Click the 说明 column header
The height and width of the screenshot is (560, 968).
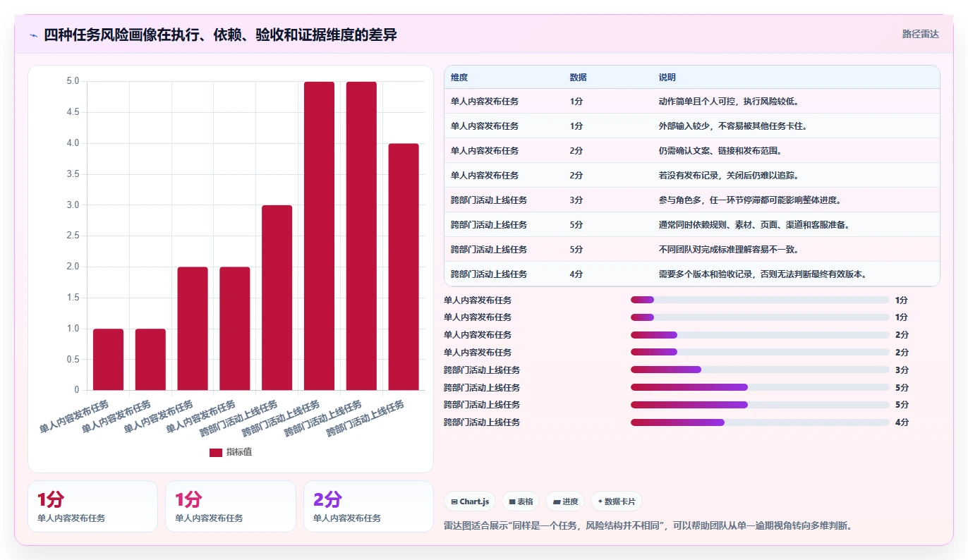667,78
